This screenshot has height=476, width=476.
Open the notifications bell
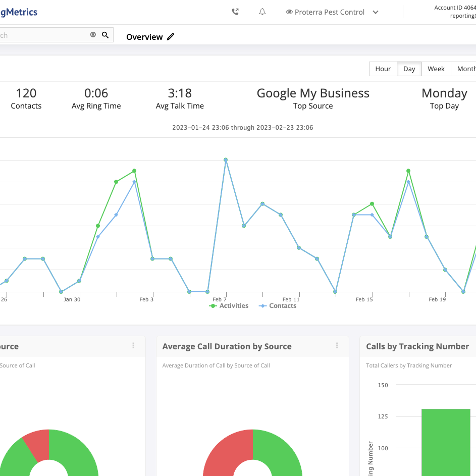click(x=262, y=12)
